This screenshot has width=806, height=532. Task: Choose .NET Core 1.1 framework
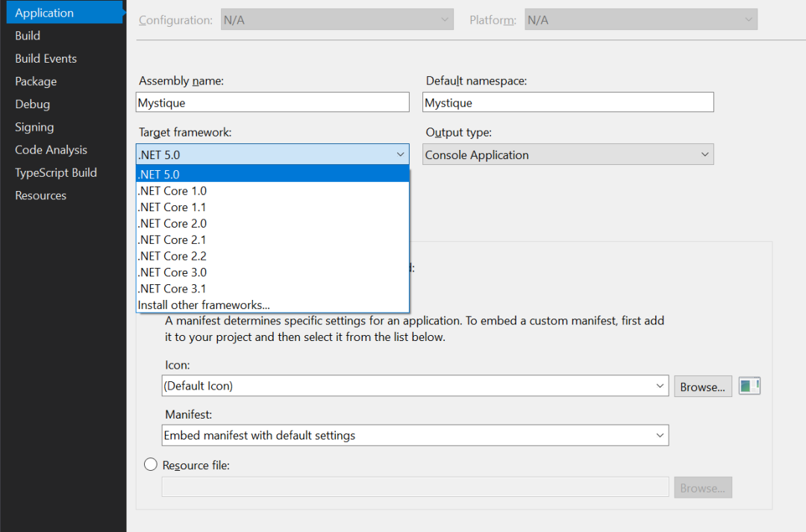[272, 207]
